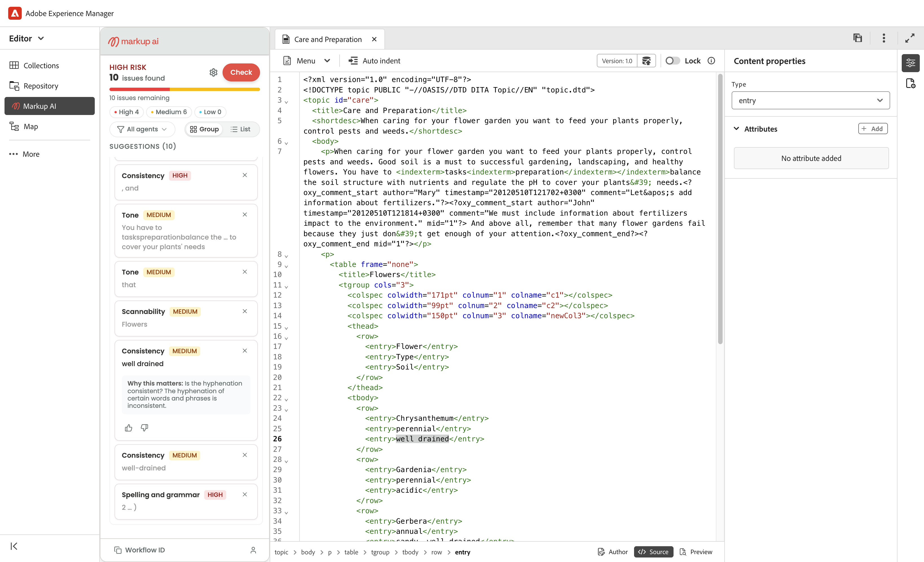Open the Content properties panel icon
The width and height of the screenshot is (924, 562).
coord(910,63)
